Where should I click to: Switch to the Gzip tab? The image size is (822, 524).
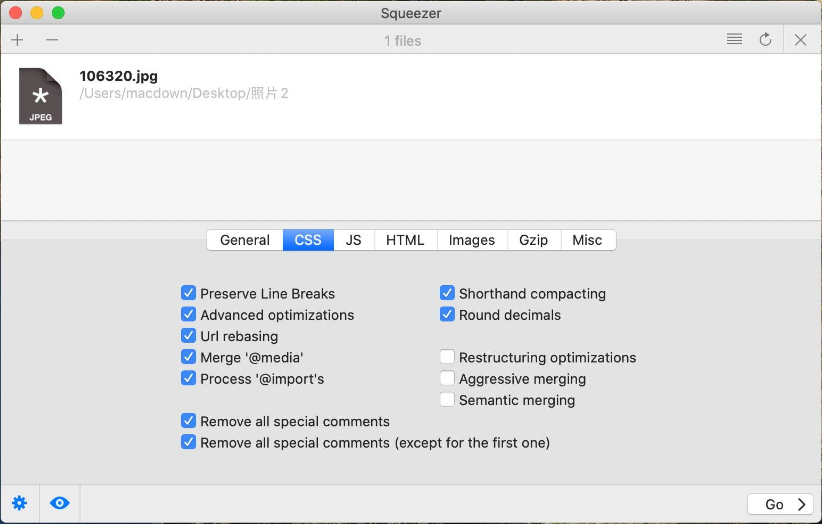[534, 240]
